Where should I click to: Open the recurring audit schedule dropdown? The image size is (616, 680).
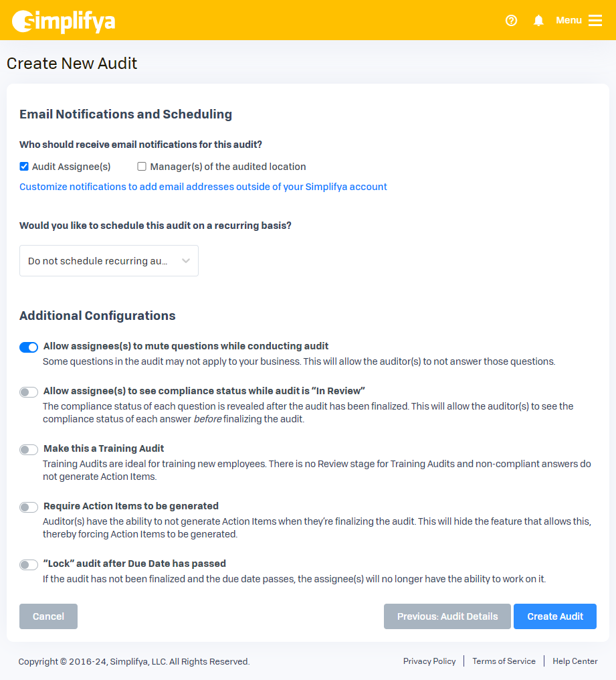pyautogui.click(x=108, y=261)
